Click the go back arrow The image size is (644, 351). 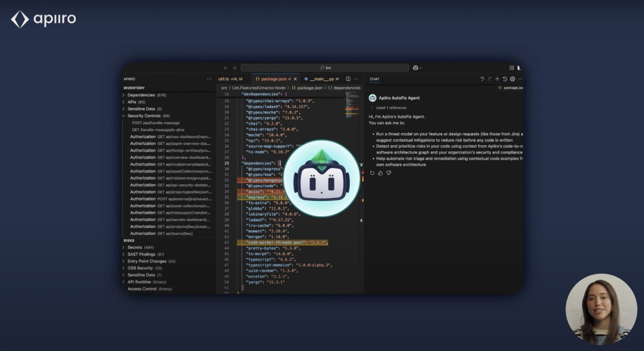226,68
